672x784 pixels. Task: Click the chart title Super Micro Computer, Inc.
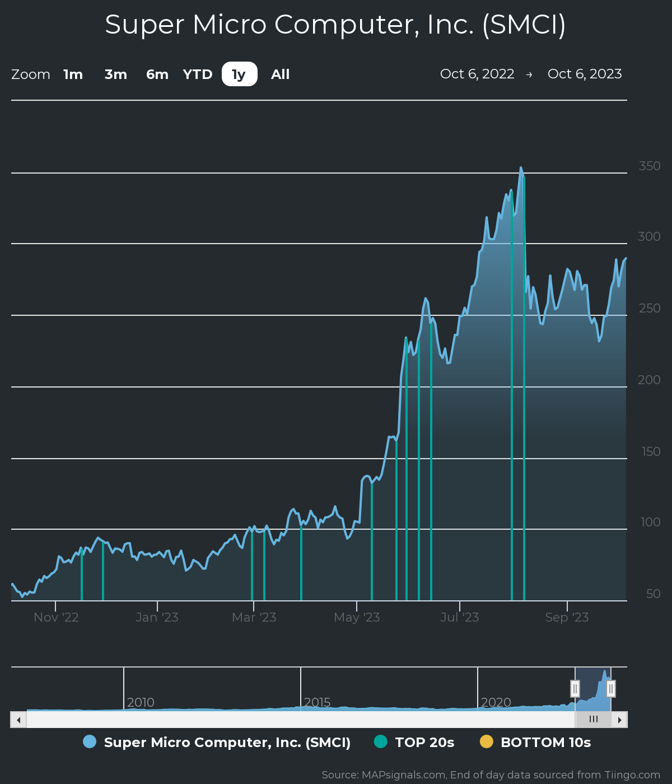pyautogui.click(x=335, y=25)
